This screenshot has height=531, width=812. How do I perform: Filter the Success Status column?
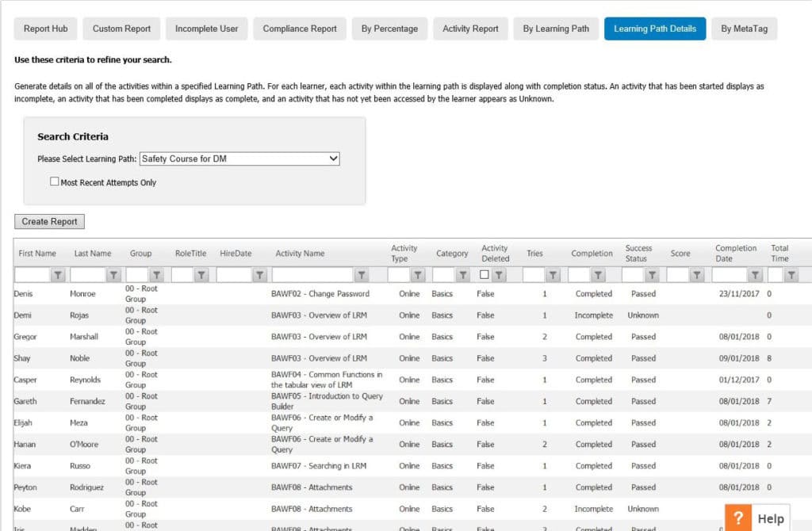pos(651,273)
